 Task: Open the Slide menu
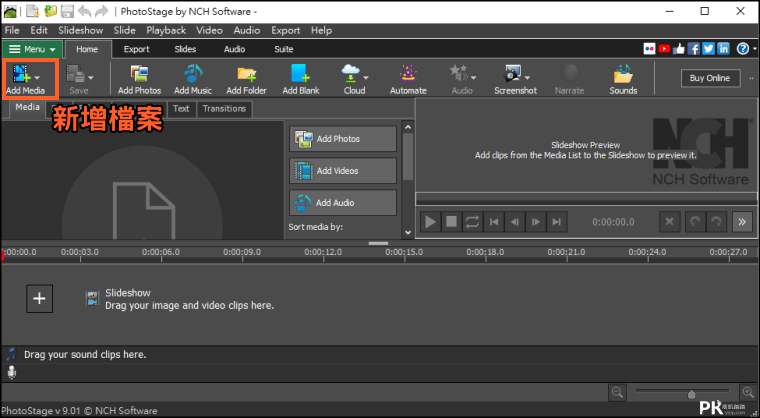[x=125, y=30]
